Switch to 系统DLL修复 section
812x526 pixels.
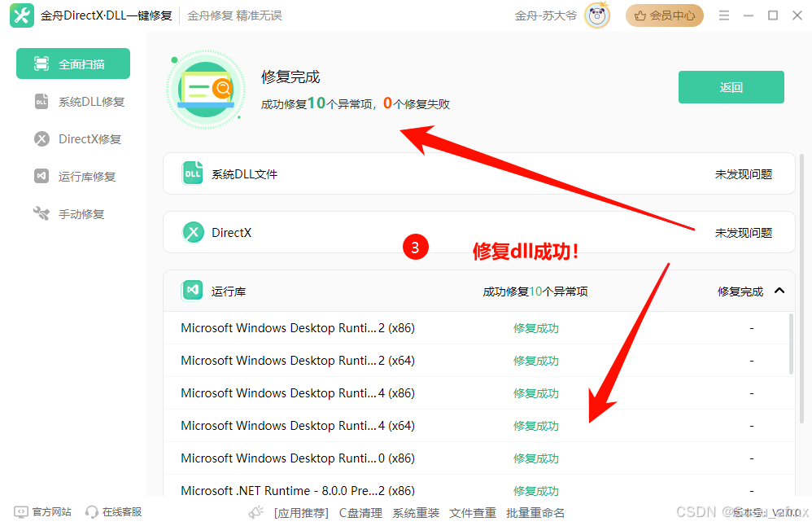79,102
